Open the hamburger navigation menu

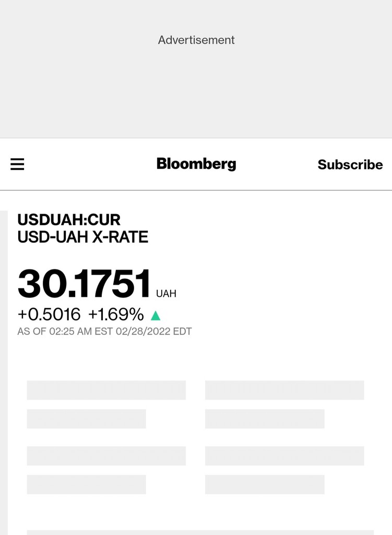pyautogui.click(x=17, y=165)
